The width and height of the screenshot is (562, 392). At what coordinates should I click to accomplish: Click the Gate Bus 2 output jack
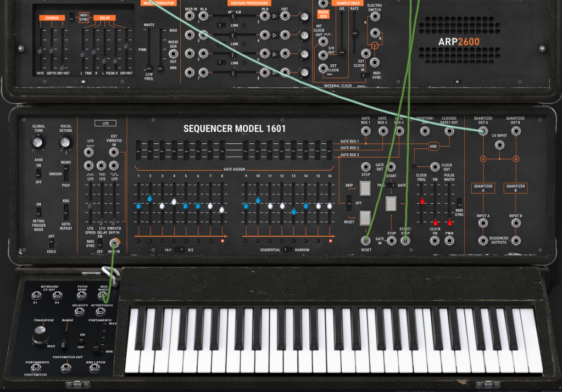pos(383,131)
